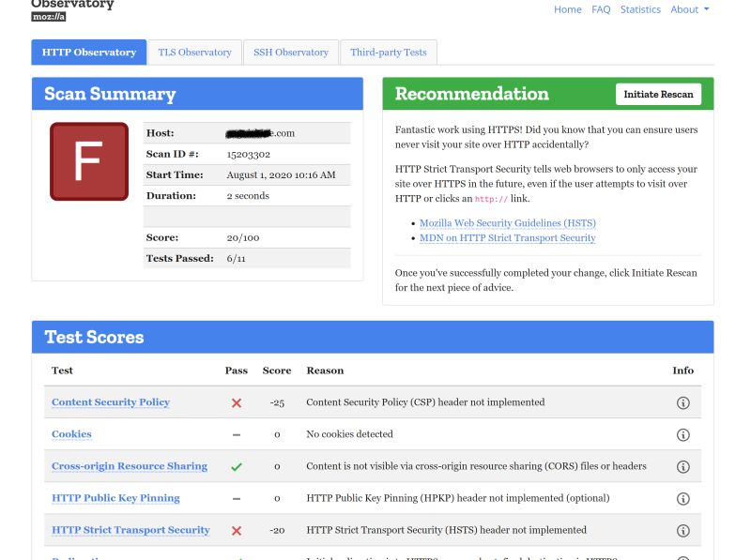Open the FAQ page

pyautogui.click(x=601, y=9)
